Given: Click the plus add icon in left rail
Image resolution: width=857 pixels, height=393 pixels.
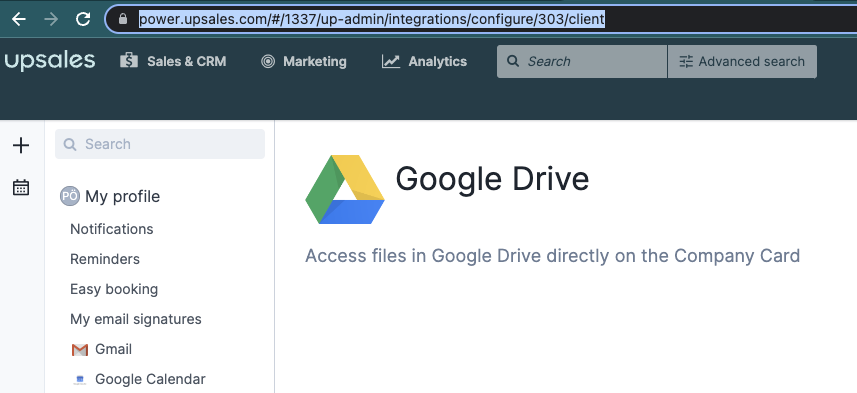Looking at the screenshot, I should pos(21,145).
